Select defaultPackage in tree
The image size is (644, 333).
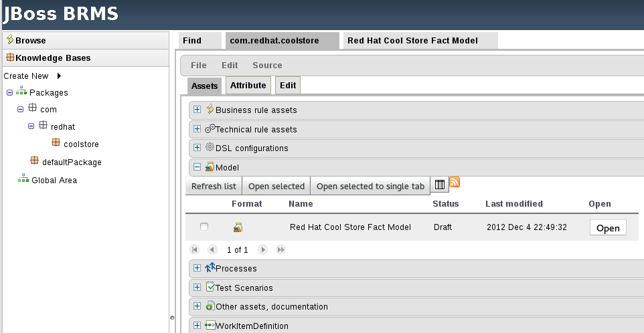tap(72, 162)
